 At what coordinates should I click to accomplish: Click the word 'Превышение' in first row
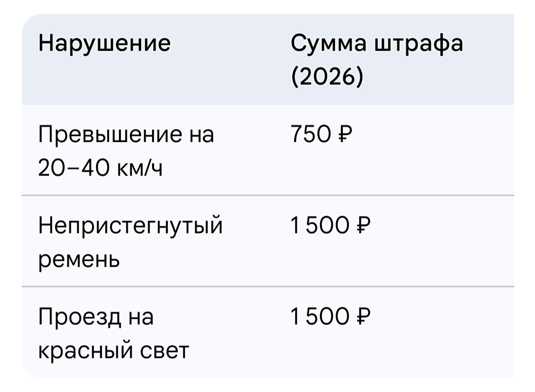point(110,134)
